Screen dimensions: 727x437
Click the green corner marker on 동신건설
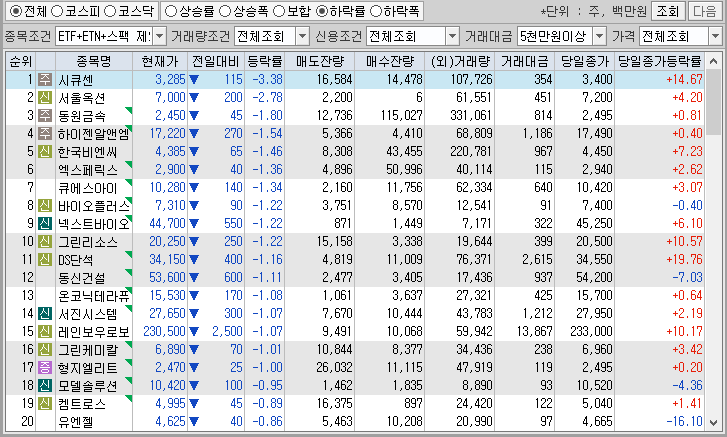[129, 272]
